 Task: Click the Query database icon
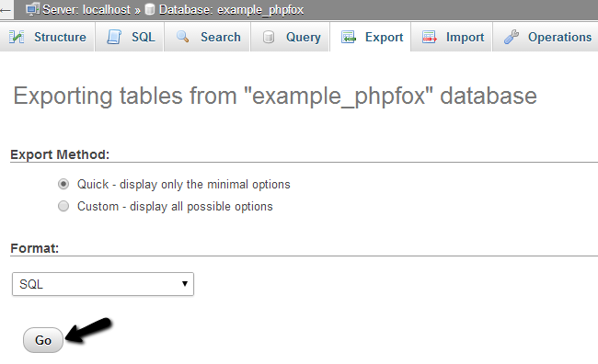pos(269,37)
